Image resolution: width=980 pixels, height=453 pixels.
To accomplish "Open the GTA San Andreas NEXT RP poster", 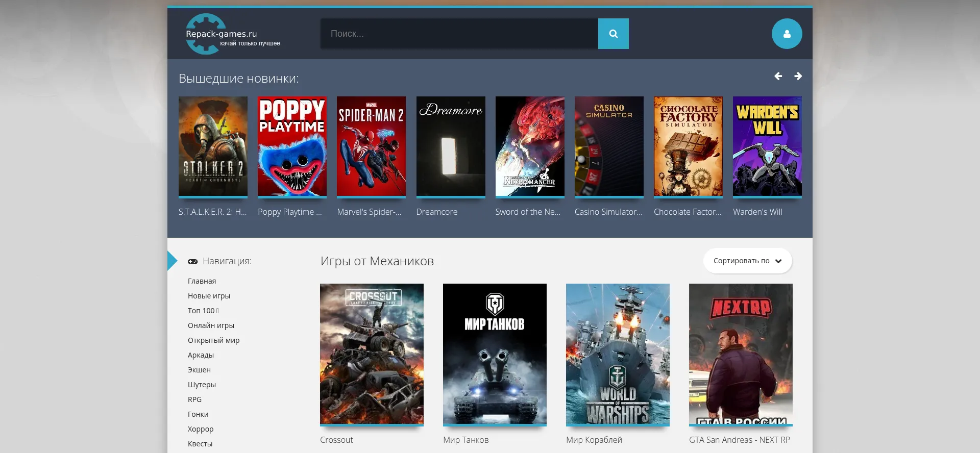I will click(741, 354).
